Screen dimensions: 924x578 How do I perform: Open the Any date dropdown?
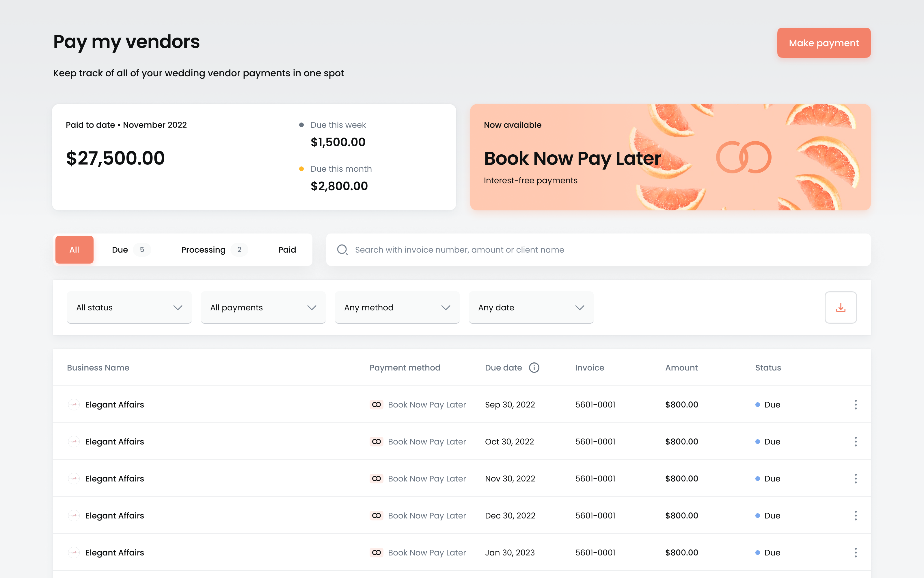point(531,307)
